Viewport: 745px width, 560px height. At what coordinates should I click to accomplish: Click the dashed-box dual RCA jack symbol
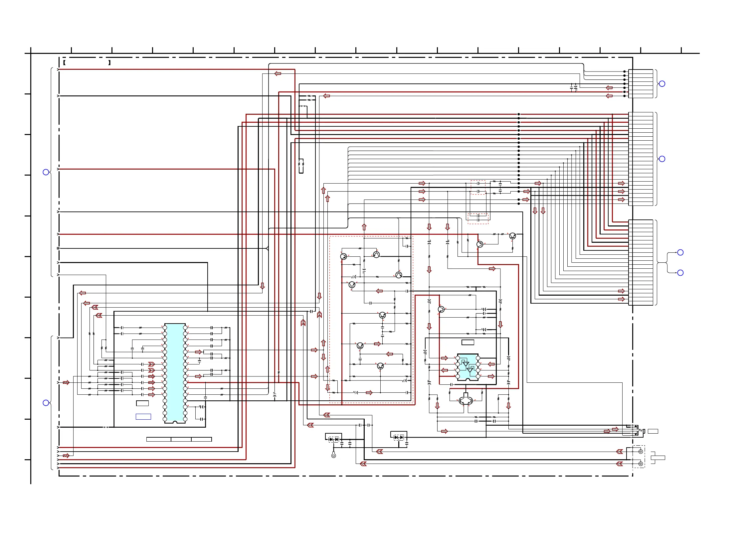click(639, 457)
